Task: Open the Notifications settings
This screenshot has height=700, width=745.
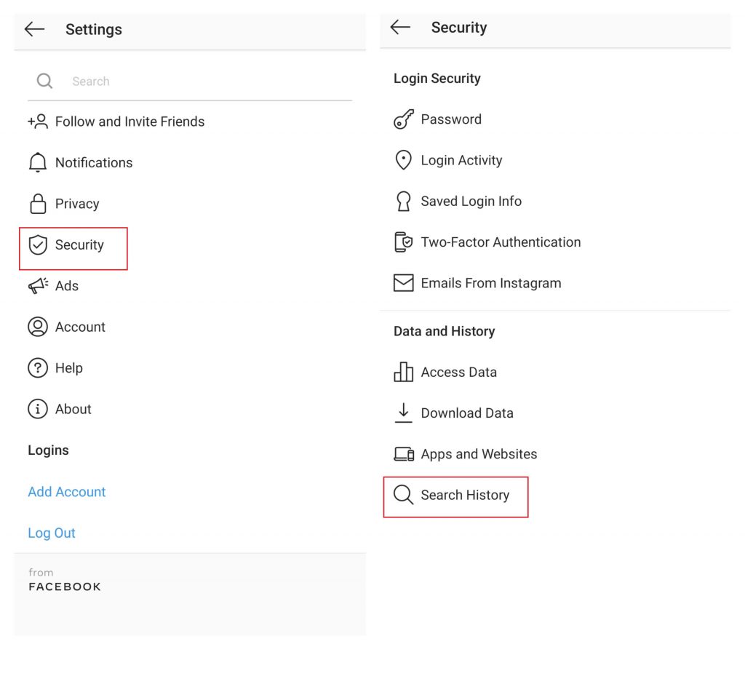Action: (x=94, y=162)
